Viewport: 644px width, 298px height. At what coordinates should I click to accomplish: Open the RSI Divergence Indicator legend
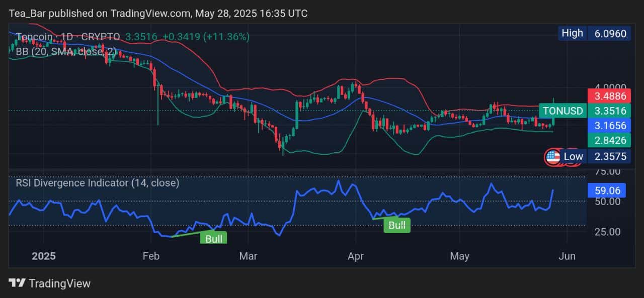(x=97, y=183)
